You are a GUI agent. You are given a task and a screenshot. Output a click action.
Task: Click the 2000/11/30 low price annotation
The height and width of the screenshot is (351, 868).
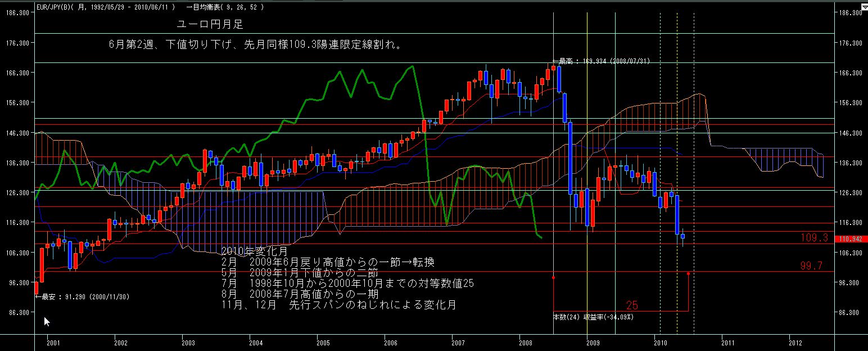point(83,296)
